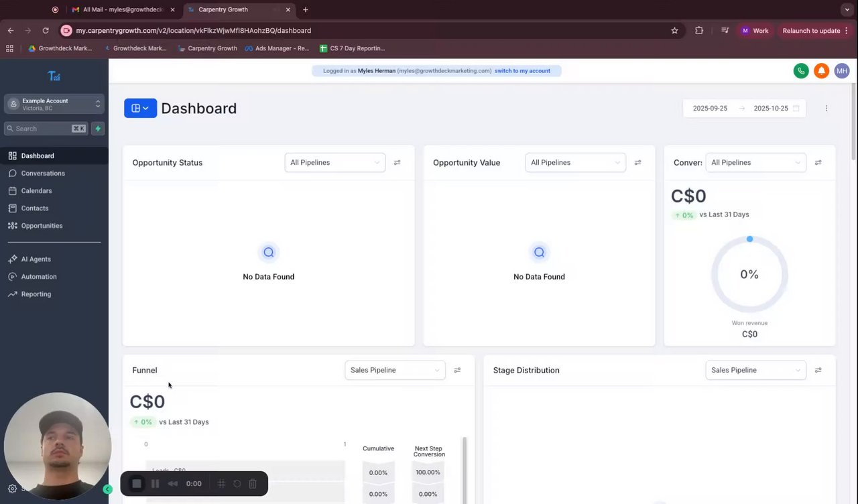The width and height of the screenshot is (858, 504).
Task: Click the Funnel widget scrollbar
Action: [x=464, y=469]
